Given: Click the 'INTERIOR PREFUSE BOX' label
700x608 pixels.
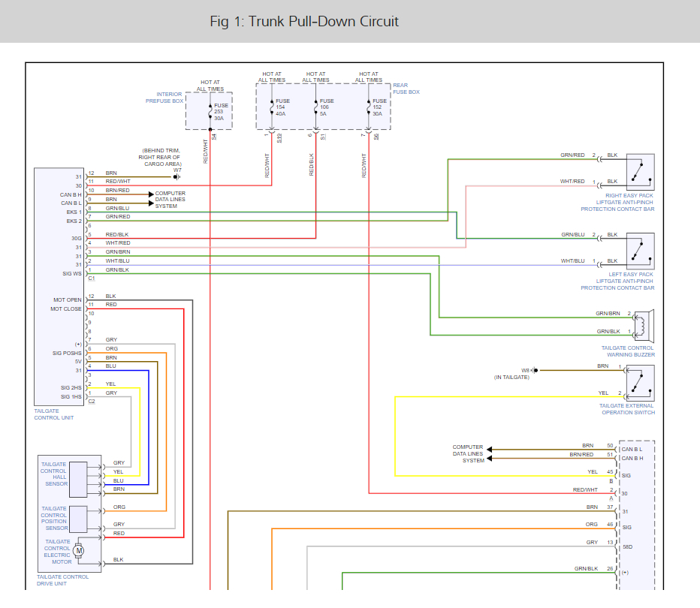Looking at the screenshot, I should [x=164, y=98].
